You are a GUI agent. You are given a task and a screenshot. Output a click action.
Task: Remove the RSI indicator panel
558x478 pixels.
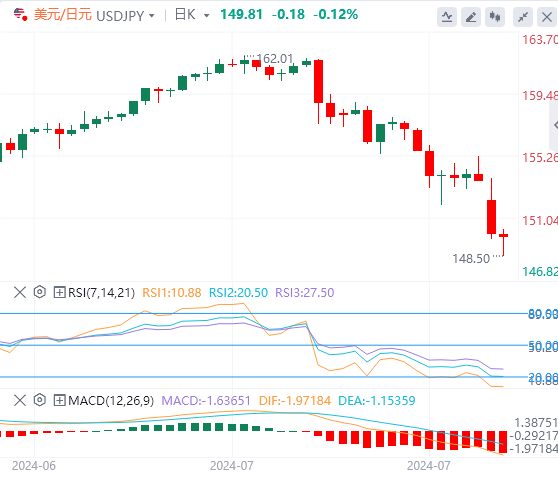coord(20,293)
